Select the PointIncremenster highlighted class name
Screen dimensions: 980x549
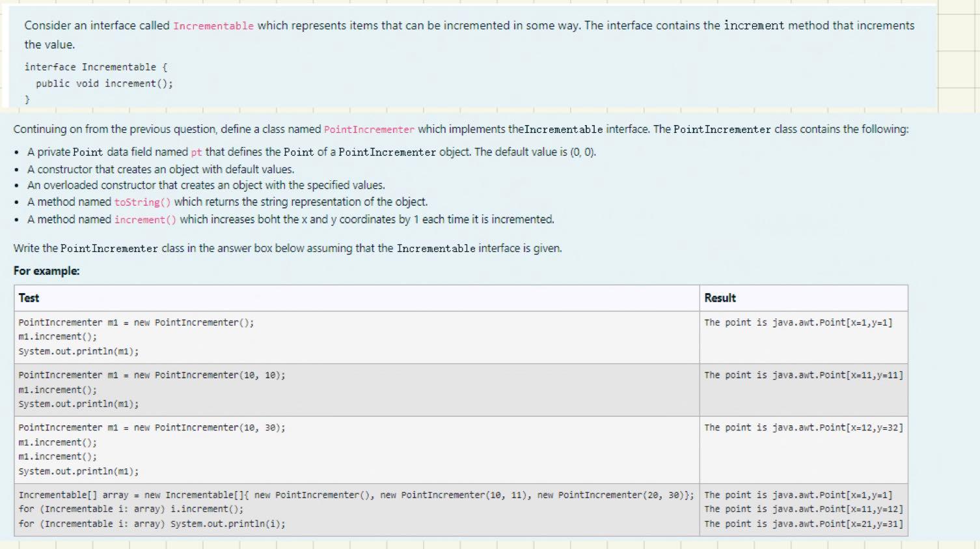tap(368, 129)
